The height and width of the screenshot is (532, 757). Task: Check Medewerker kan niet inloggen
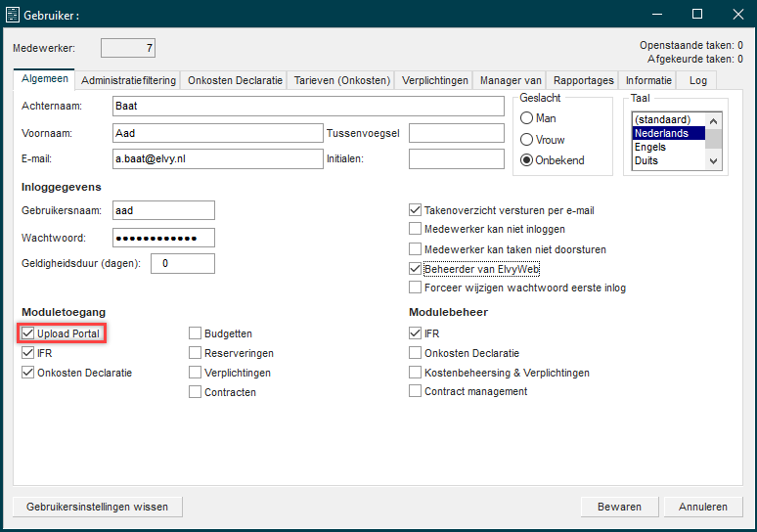click(416, 228)
